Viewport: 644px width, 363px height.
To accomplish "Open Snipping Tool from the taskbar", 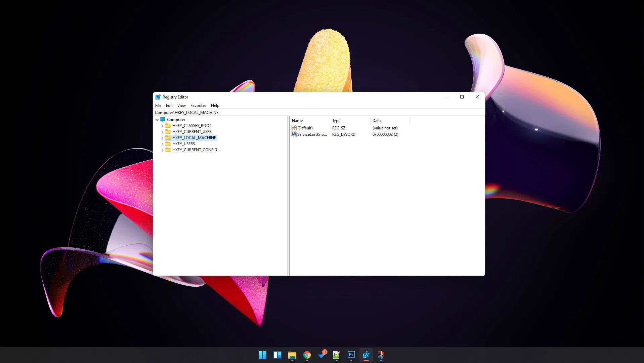I will (381, 355).
